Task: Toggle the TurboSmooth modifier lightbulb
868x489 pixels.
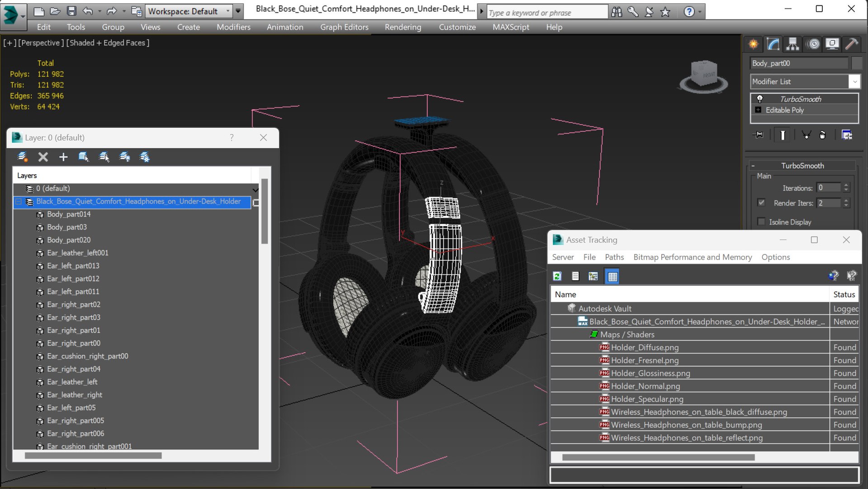Action: pos(759,99)
